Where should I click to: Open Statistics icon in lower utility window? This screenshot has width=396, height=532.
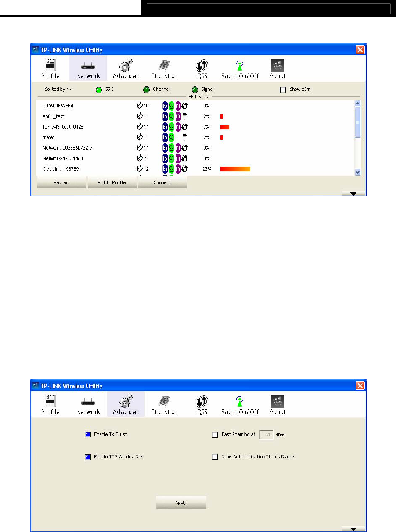click(x=164, y=405)
